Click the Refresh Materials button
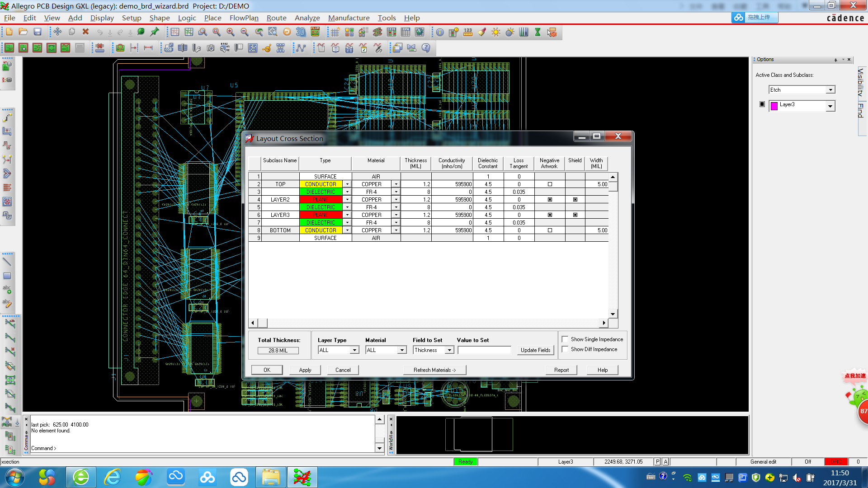Image resolution: width=868 pixels, height=488 pixels. (434, 370)
